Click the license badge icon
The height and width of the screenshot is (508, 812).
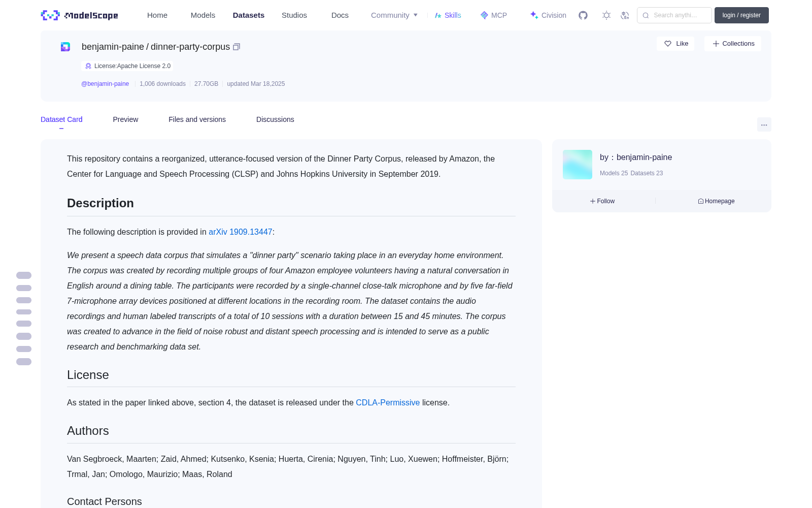pos(88,66)
